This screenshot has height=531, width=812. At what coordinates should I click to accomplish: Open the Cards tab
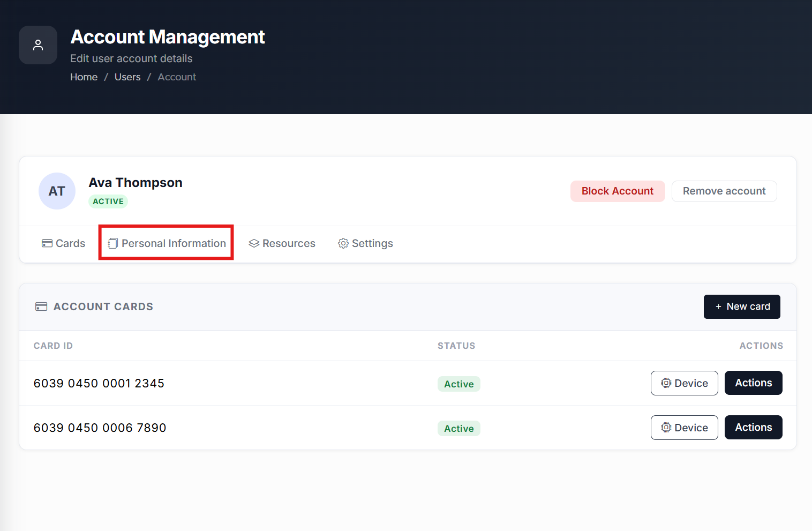point(64,243)
